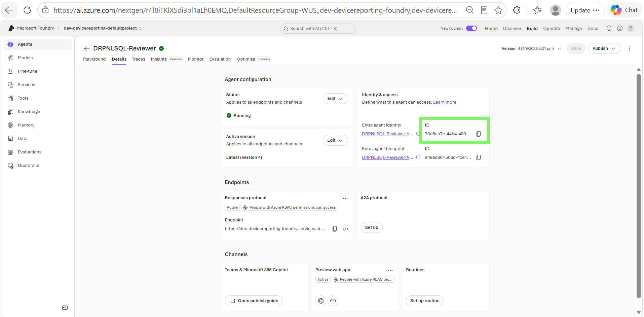
Task: Open account user icon in Foundry header
Action: 631,28
